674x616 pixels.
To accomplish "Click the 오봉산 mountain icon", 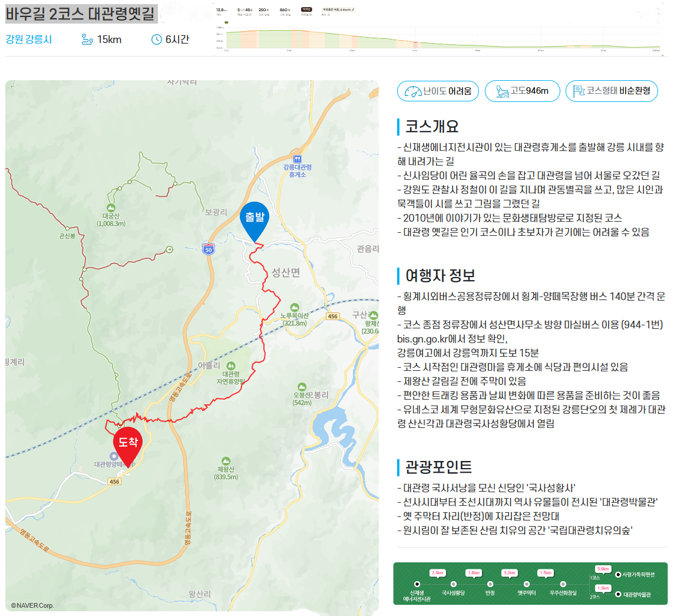I will (302, 387).
